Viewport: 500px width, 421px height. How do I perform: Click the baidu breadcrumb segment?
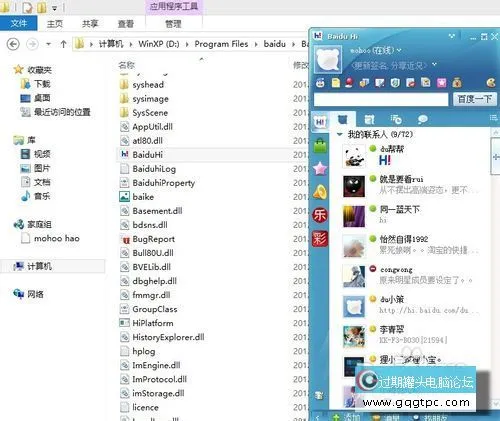275,44
